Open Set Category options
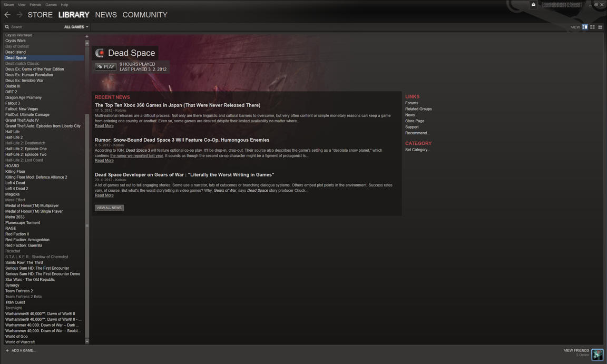This screenshot has height=364, width=607. click(417, 150)
